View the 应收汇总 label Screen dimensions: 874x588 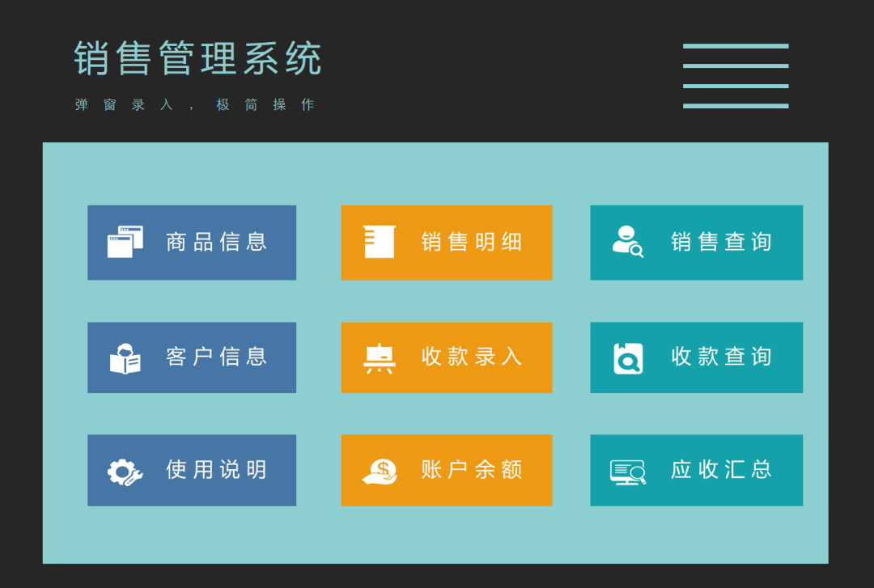click(721, 470)
